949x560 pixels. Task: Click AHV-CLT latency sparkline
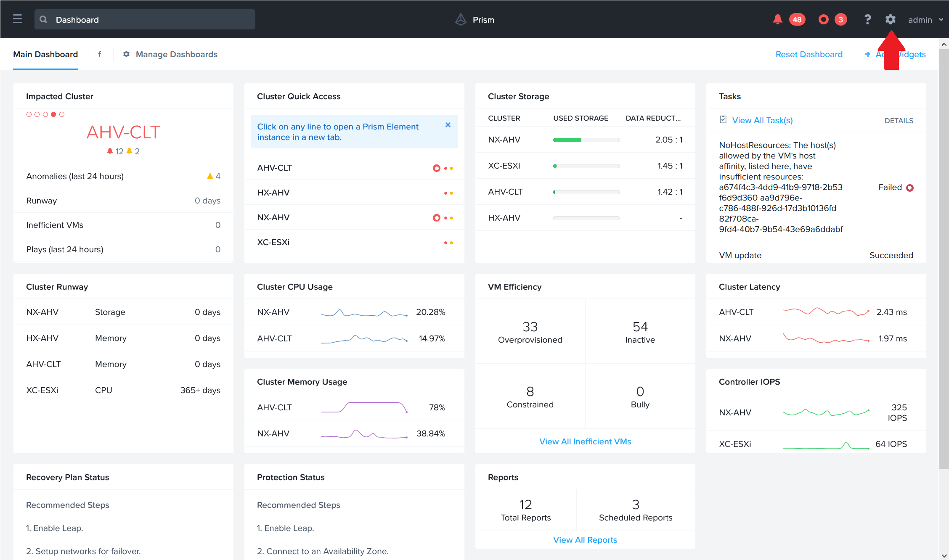tap(826, 312)
